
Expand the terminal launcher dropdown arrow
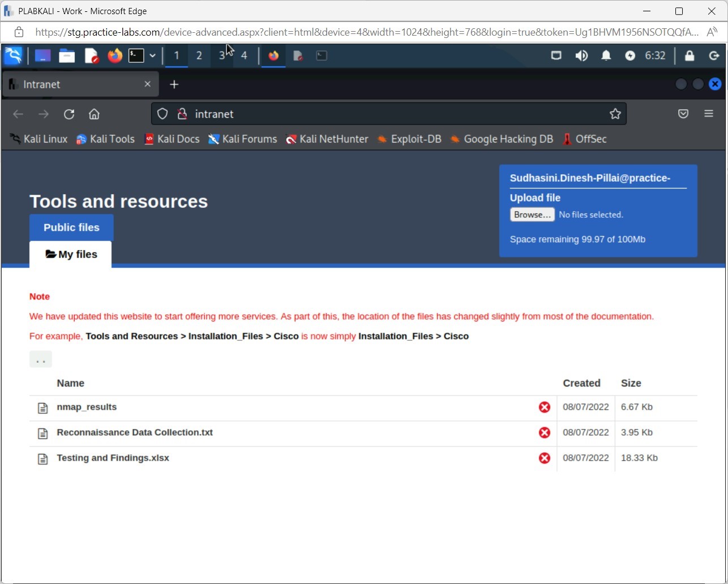[152, 55]
